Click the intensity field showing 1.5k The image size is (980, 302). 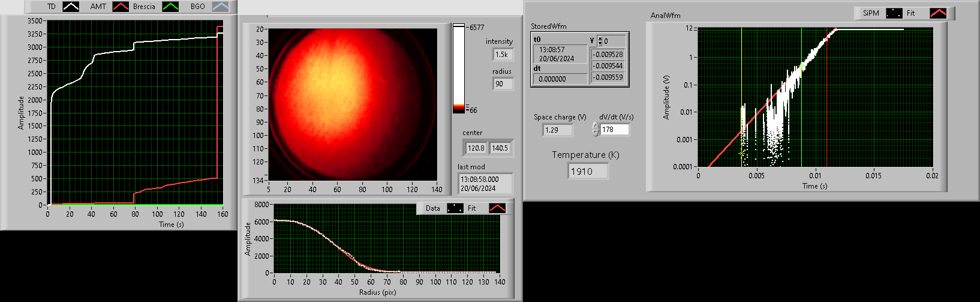pos(503,55)
